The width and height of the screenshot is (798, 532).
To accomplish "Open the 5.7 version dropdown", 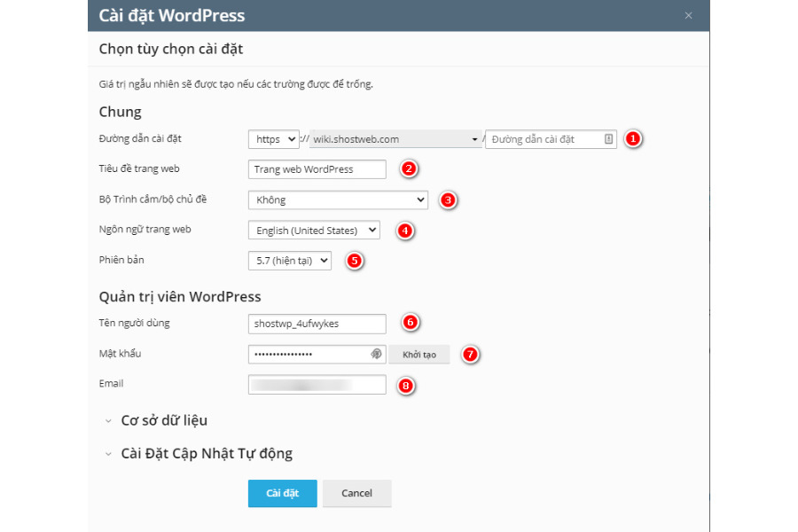I will [289, 261].
